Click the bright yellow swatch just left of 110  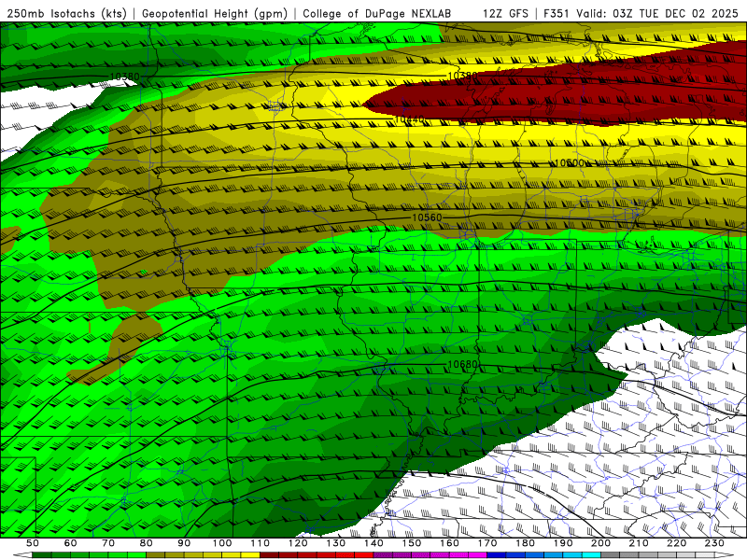coord(250,554)
